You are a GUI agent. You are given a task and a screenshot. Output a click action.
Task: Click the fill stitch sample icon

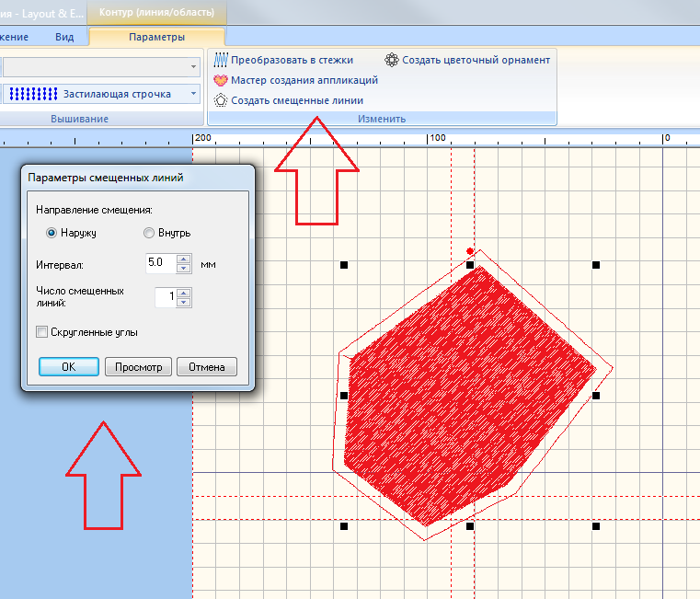coord(33,94)
